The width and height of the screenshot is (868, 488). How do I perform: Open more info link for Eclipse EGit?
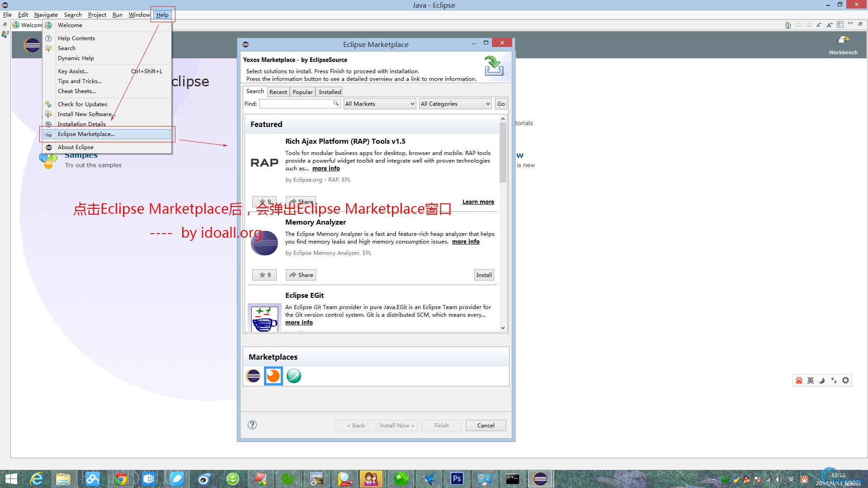tap(299, 323)
